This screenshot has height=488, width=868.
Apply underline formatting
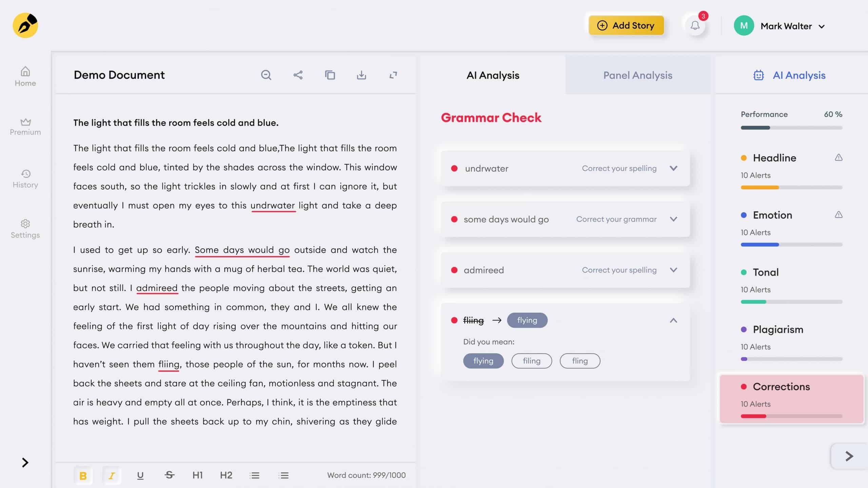click(x=140, y=475)
